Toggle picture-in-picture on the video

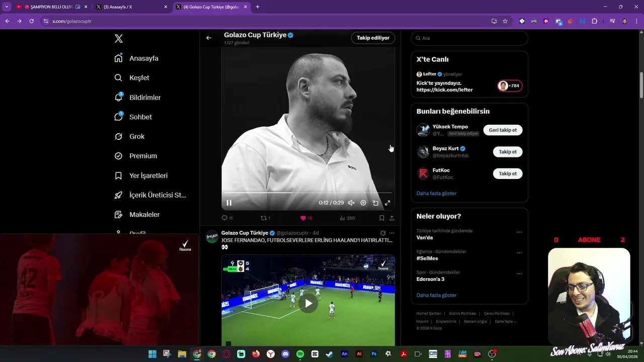pyautogui.click(x=375, y=203)
